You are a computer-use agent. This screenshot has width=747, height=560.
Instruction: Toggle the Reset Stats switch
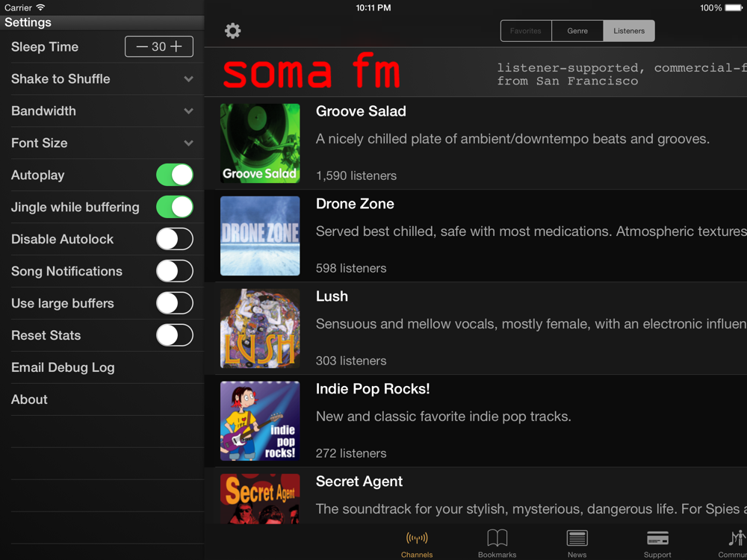[175, 335]
